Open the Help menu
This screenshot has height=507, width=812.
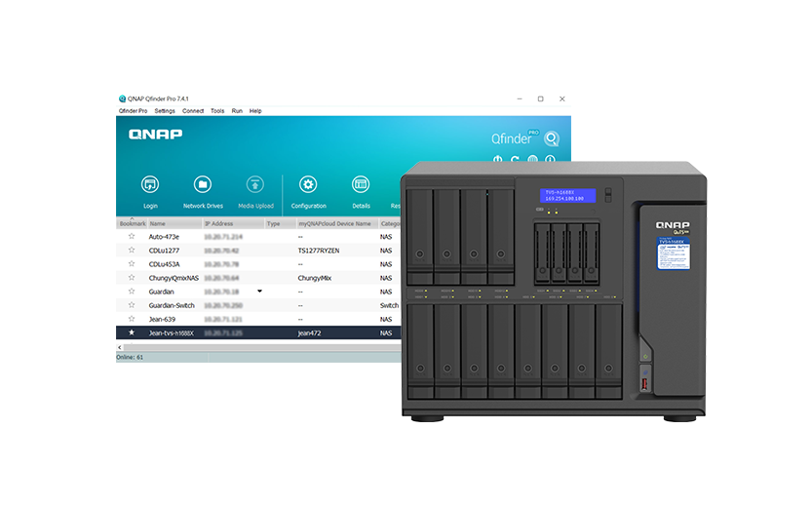(255, 111)
